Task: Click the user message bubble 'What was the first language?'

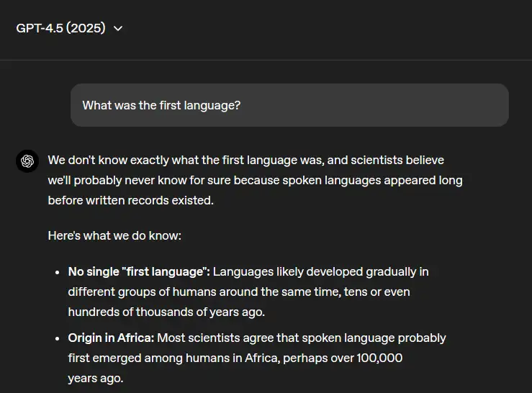Action: (289, 105)
